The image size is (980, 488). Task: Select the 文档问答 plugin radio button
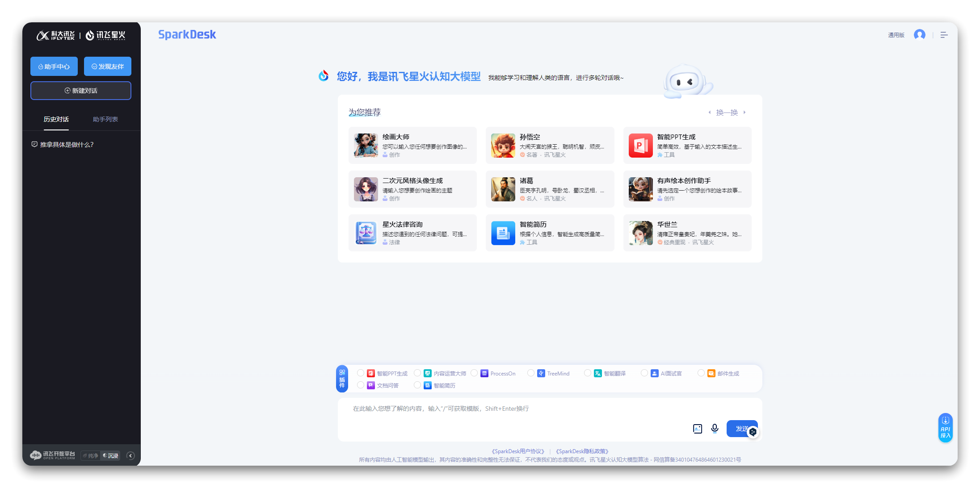[361, 385]
